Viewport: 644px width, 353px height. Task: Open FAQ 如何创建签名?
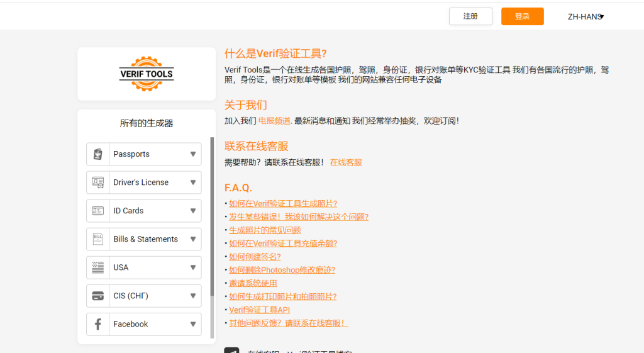[x=255, y=257]
